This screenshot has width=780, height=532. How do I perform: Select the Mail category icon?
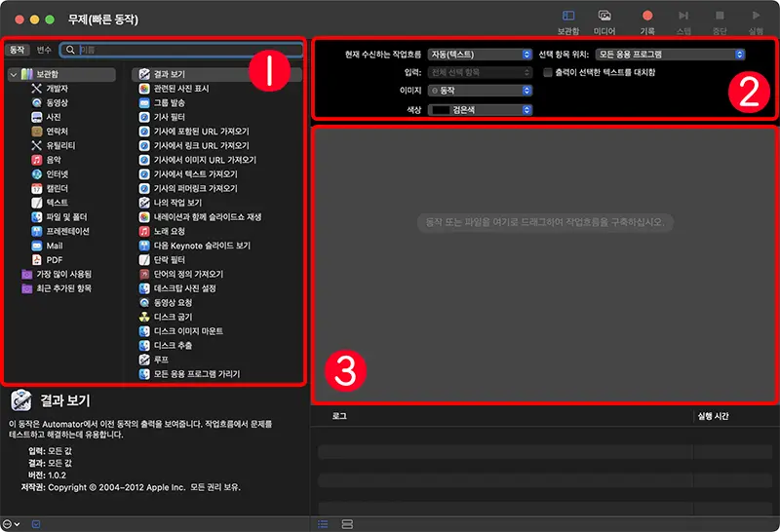[x=36, y=246]
